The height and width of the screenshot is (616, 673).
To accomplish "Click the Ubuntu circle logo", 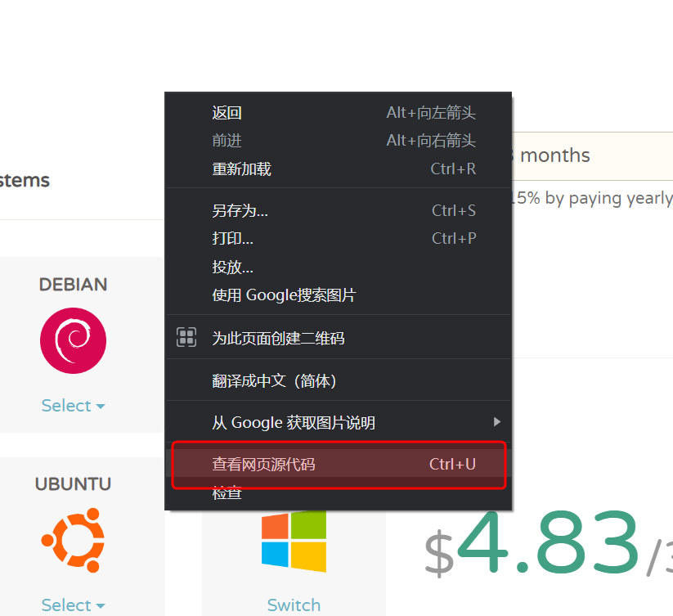I will (73, 540).
